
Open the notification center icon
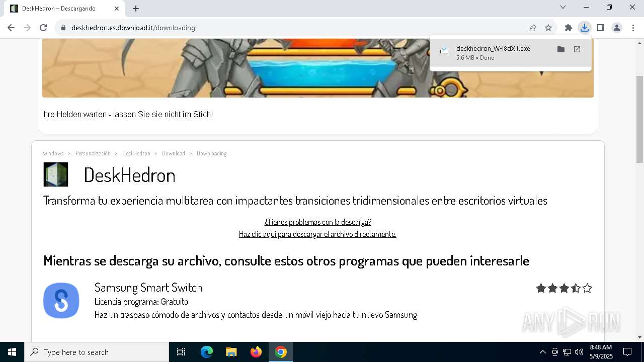pyautogui.click(x=627, y=352)
